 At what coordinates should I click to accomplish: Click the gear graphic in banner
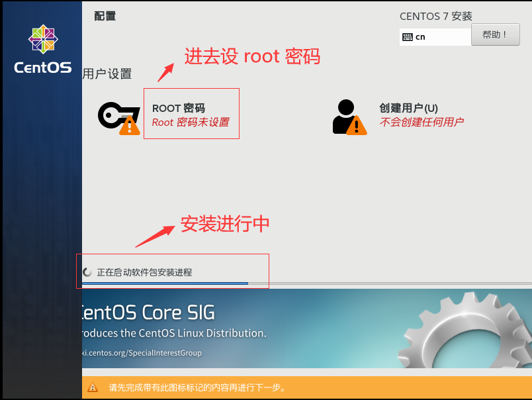[x=465, y=331]
